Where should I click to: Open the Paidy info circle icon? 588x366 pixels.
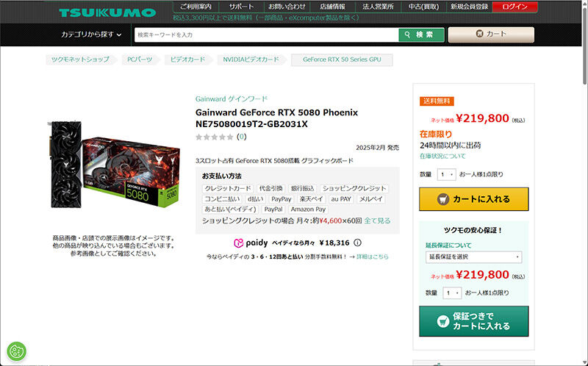pyautogui.click(x=357, y=243)
